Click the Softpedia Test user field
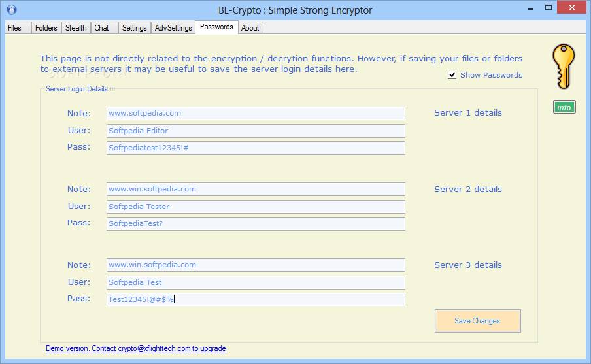The height and width of the screenshot is (364, 591). pos(256,282)
